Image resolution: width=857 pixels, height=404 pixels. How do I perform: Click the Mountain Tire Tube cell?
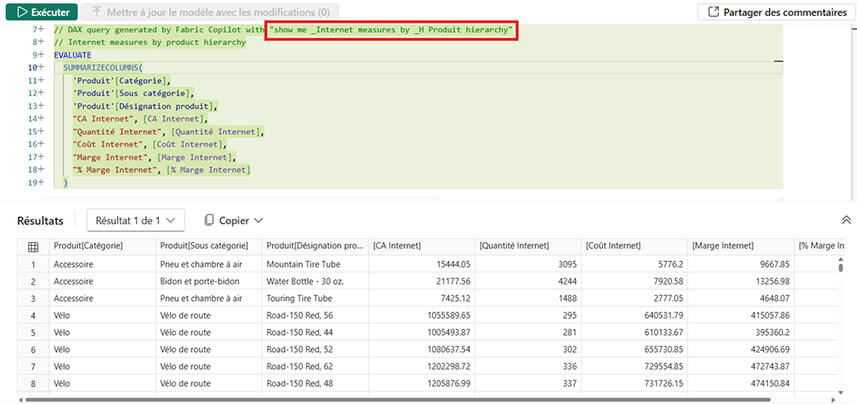click(x=311, y=264)
